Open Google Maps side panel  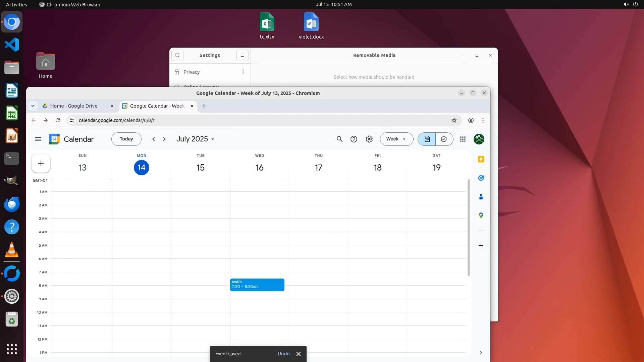point(481,216)
